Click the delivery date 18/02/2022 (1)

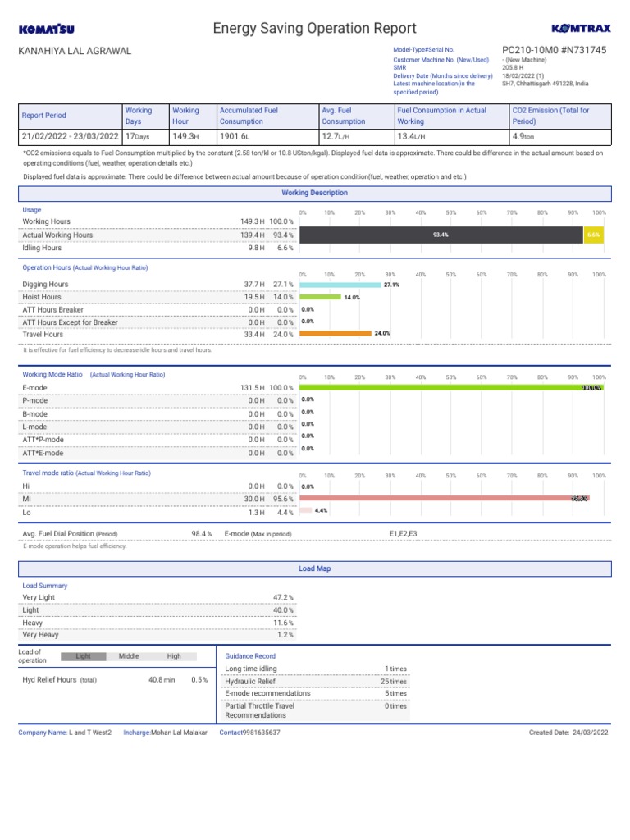point(523,75)
